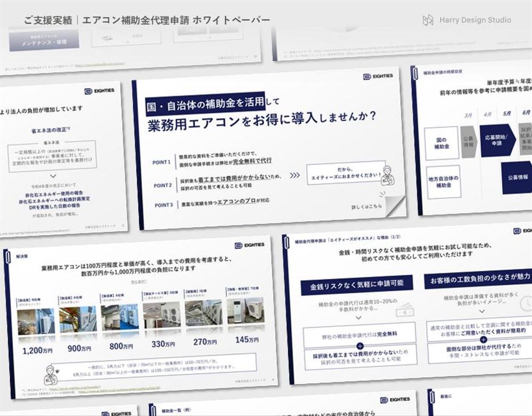
Task: Click the EIGHTIES logo on the 解決策 slide
Action: click(249, 245)
